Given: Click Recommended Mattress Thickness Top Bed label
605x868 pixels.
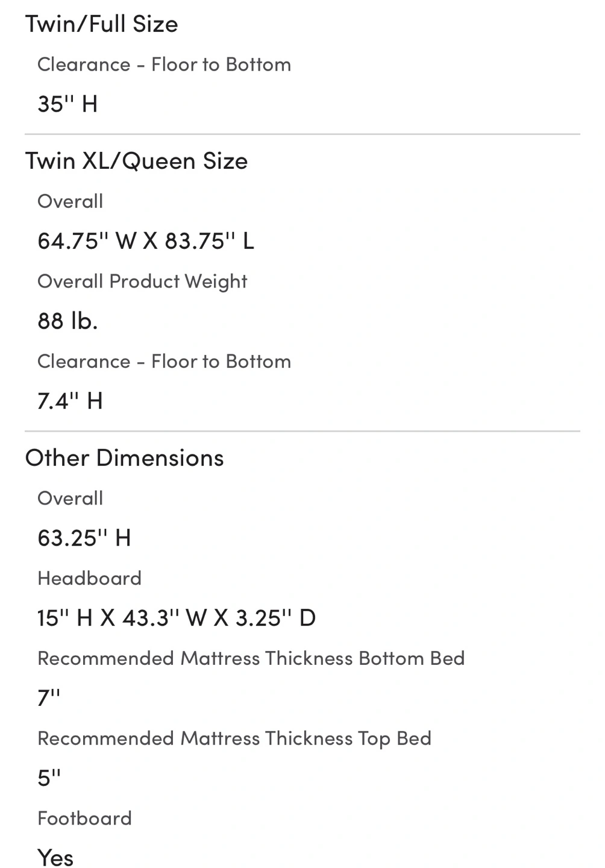Looking at the screenshot, I should click(x=234, y=738).
